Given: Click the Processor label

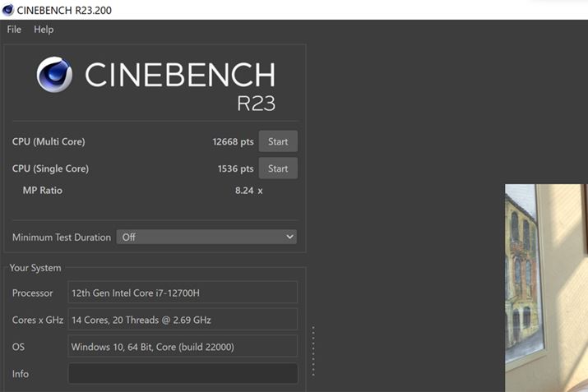Looking at the screenshot, I should [x=32, y=293].
